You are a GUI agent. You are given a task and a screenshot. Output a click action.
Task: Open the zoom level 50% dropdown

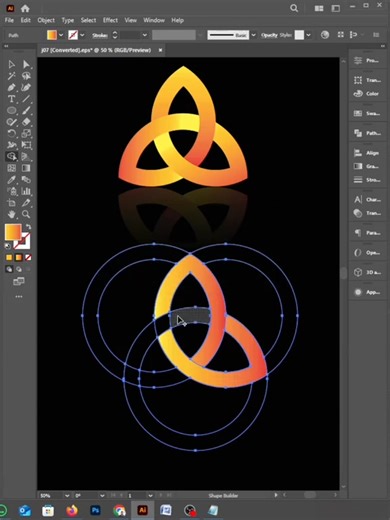click(67, 496)
